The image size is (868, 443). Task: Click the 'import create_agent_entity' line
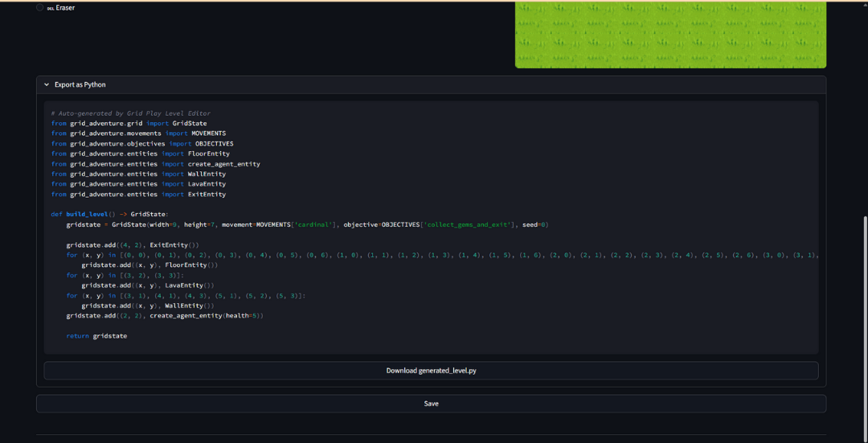pyautogui.click(x=156, y=164)
